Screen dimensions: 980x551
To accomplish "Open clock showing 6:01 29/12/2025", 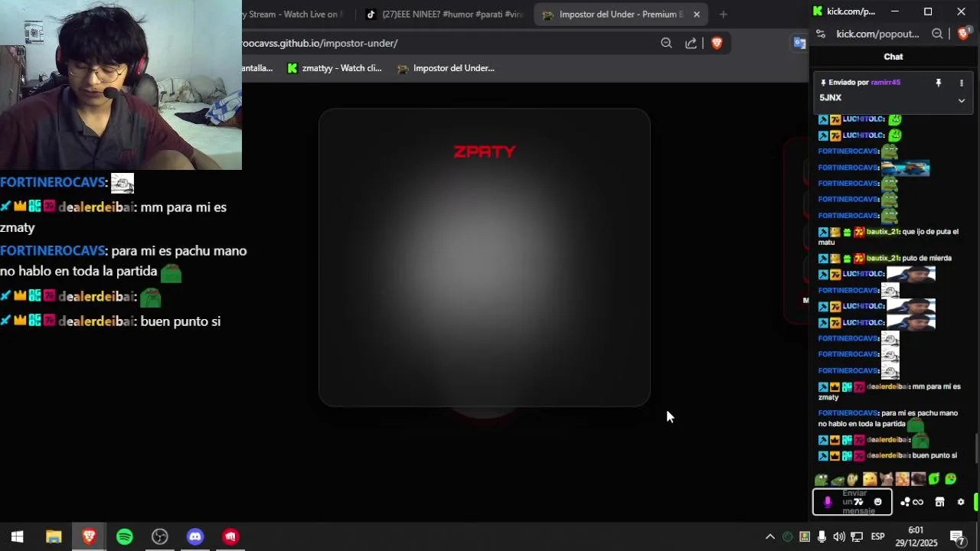I will tap(916, 536).
